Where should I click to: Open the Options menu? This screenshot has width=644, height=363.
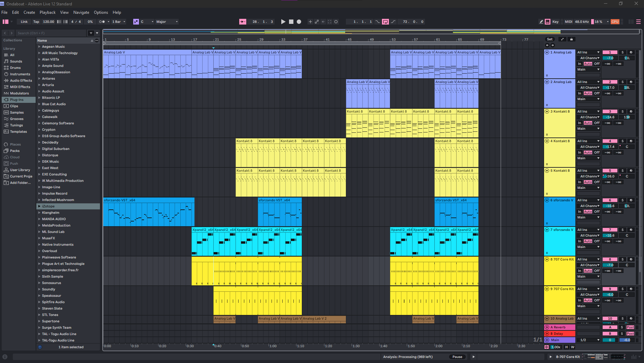(x=101, y=12)
